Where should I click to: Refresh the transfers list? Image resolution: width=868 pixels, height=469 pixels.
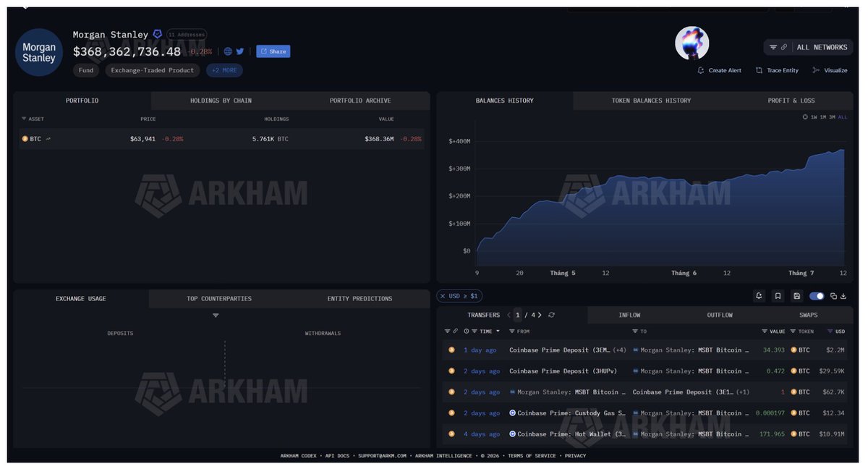point(552,315)
